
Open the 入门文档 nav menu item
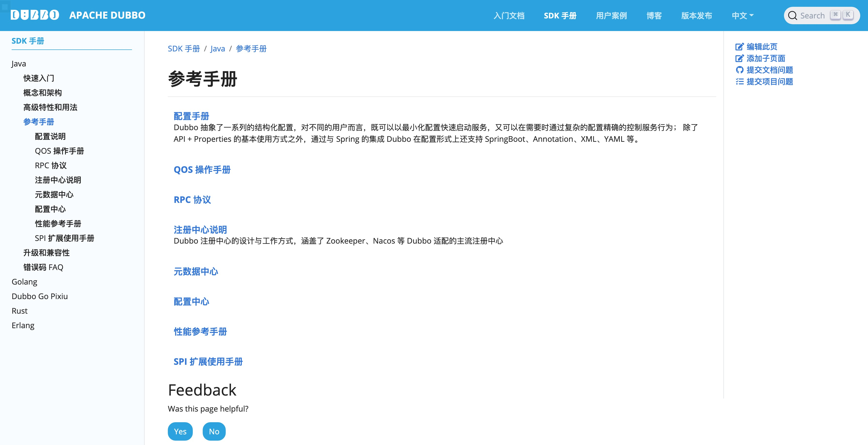(x=509, y=16)
